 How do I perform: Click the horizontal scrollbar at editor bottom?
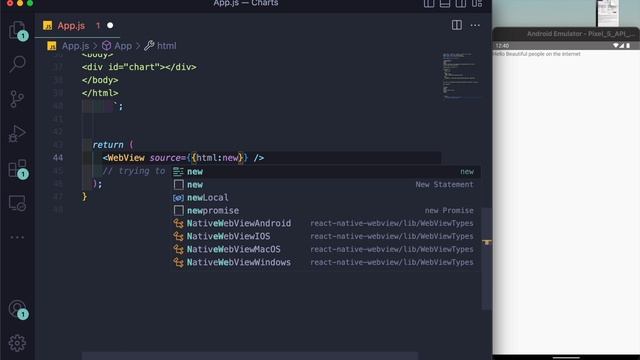[250, 356]
